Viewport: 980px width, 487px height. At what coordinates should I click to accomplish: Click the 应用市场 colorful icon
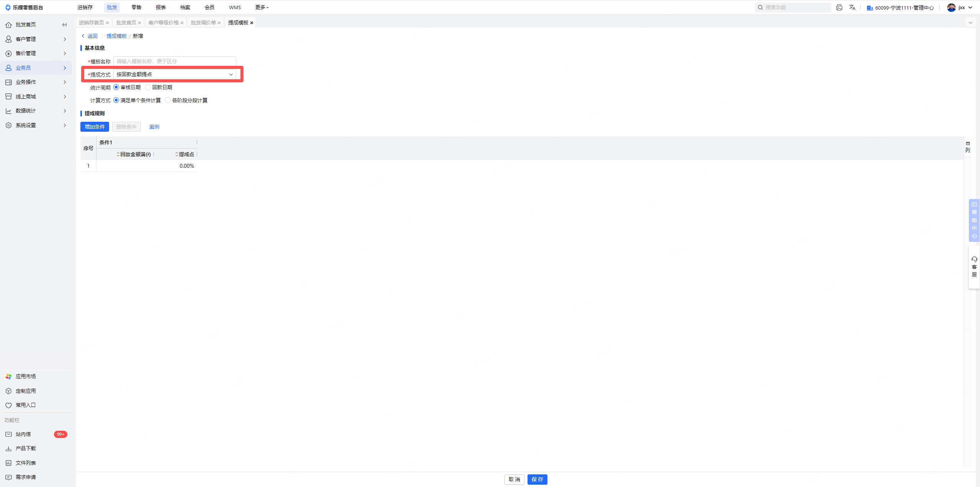click(8, 376)
